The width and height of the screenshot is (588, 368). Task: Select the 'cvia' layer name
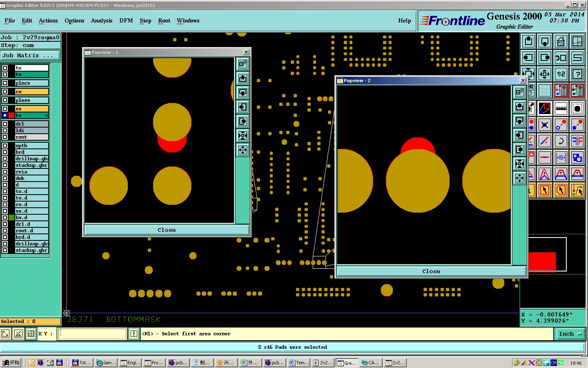coord(31,172)
